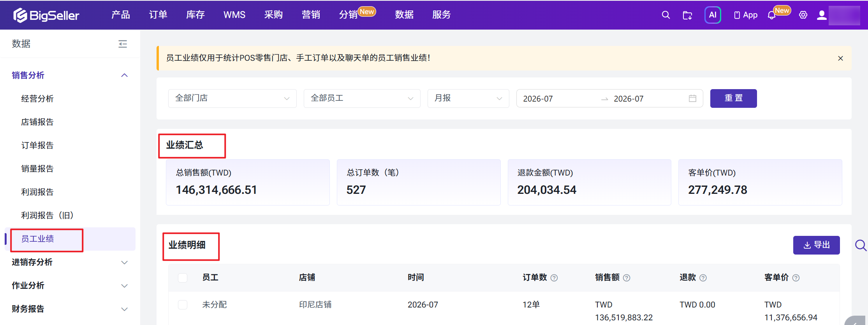Go to 利润报告（旧）in sidebar
This screenshot has width=868, height=325.
tap(48, 215)
